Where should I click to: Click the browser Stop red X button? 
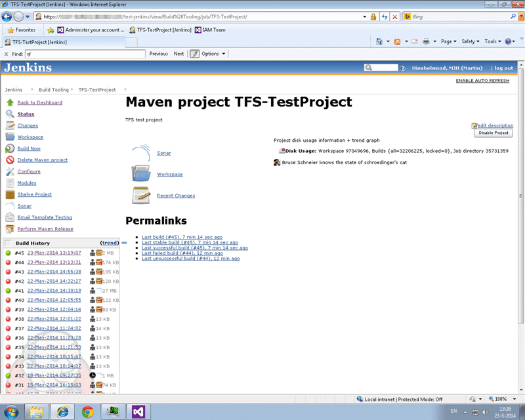pos(395,17)
